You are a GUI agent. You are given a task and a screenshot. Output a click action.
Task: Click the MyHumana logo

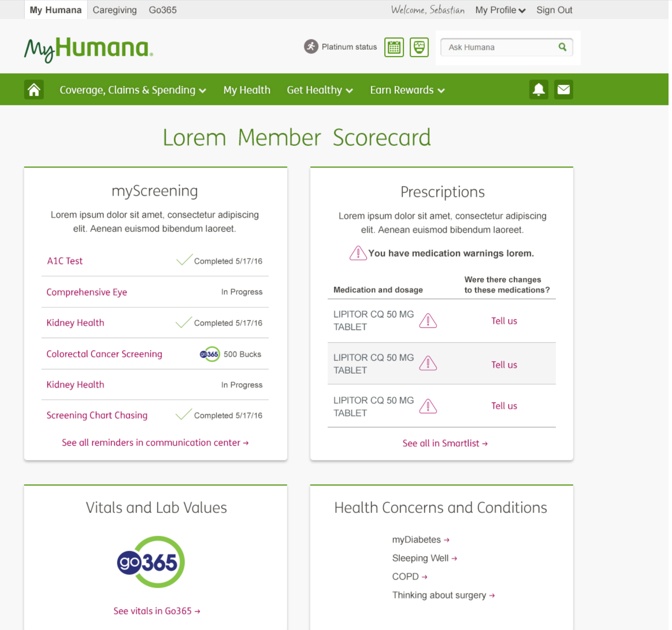coord(88,49)
